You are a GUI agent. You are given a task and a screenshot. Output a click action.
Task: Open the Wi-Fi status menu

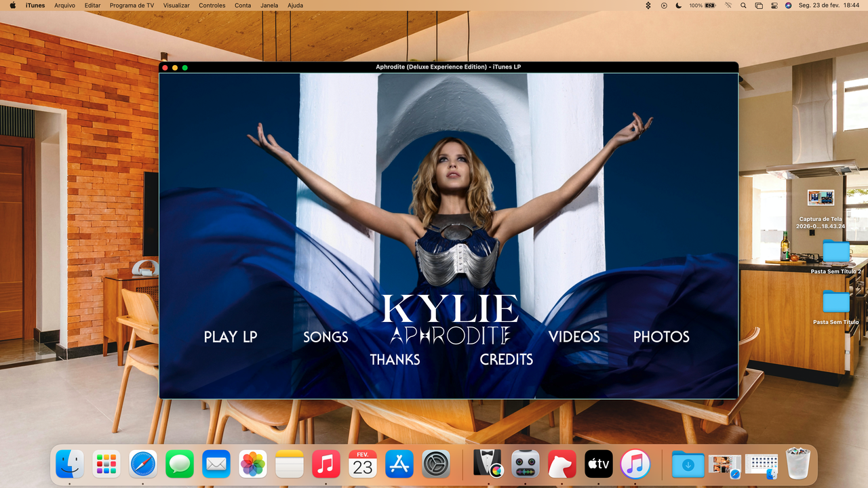[x=728, y=5]
